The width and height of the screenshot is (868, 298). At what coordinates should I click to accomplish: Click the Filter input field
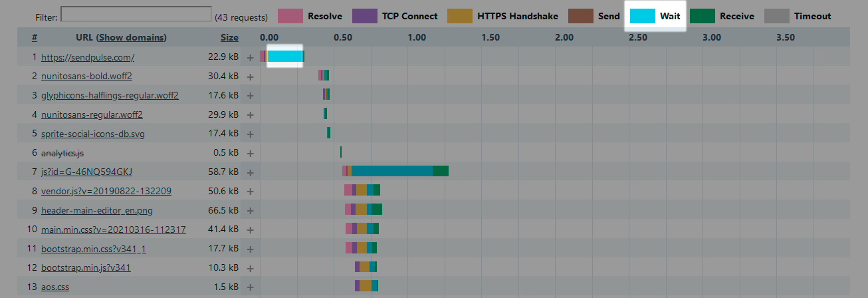136,15
